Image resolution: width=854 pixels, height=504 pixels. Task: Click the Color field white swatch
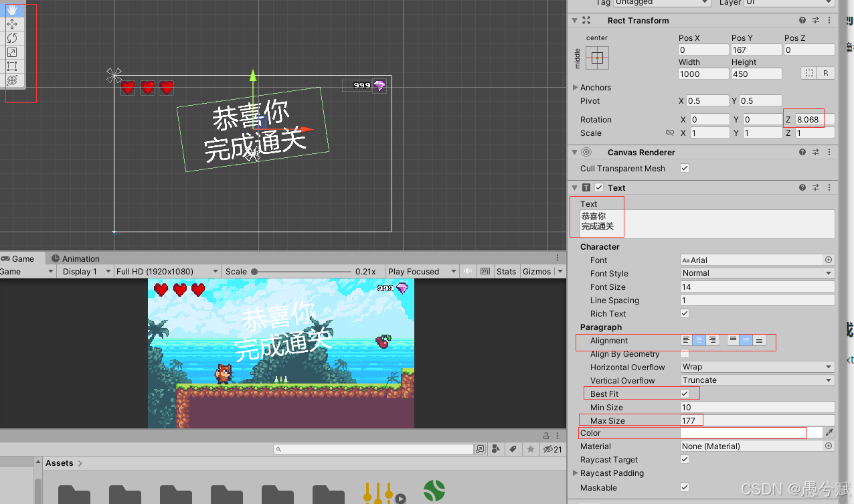pos(750,433)
